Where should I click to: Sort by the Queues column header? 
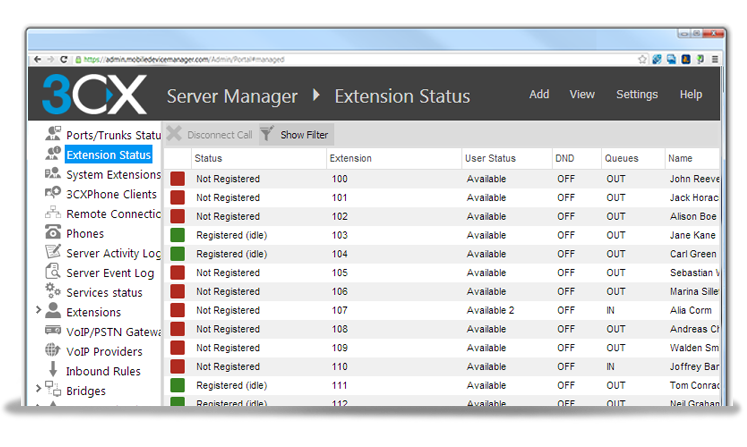[x=633, y=158]
